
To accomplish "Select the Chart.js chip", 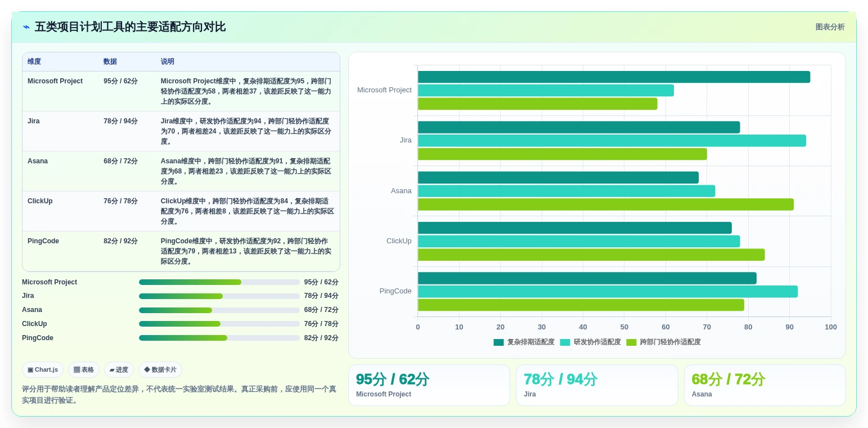I will coord(43,370).
